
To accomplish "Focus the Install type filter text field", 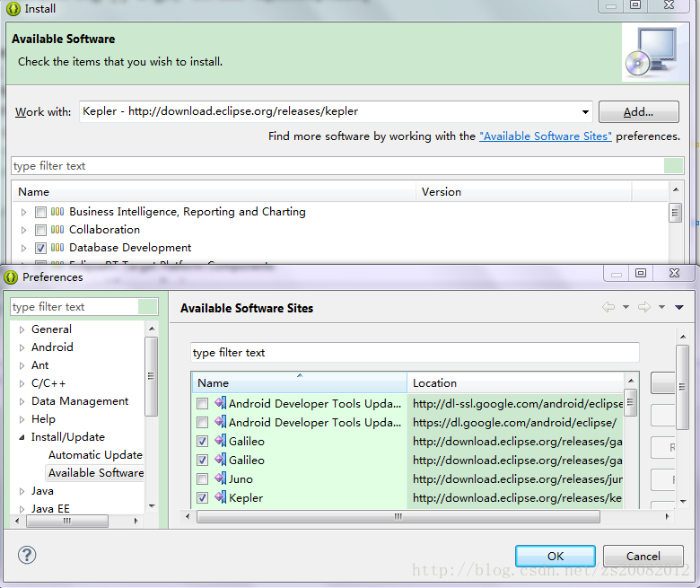I will coord(338,166).
